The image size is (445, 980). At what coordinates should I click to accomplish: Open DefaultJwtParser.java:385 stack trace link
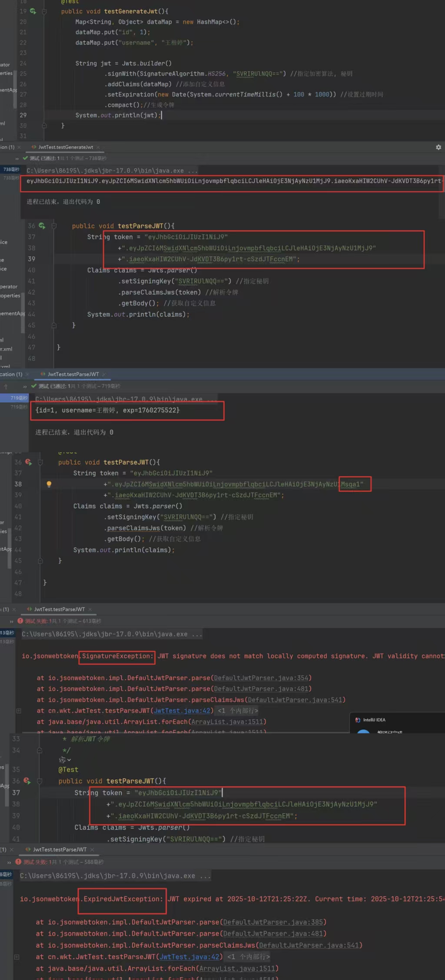tap(273, 922)
